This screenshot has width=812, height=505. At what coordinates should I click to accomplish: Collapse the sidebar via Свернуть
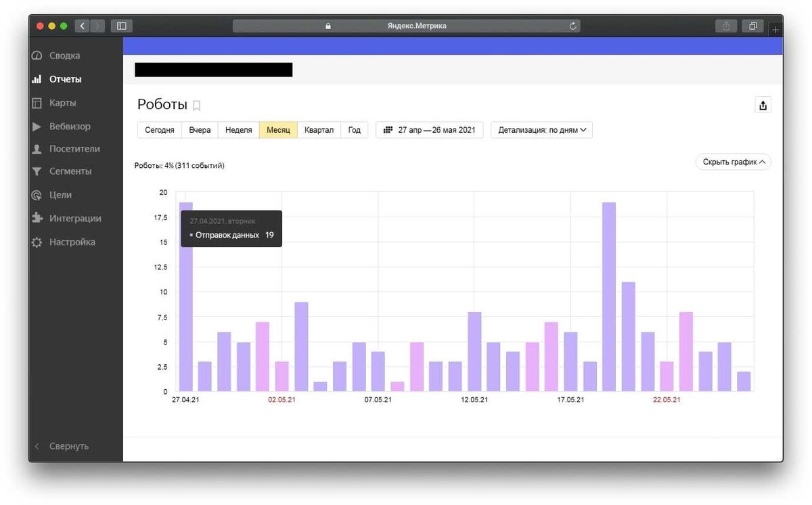(62, 446)
